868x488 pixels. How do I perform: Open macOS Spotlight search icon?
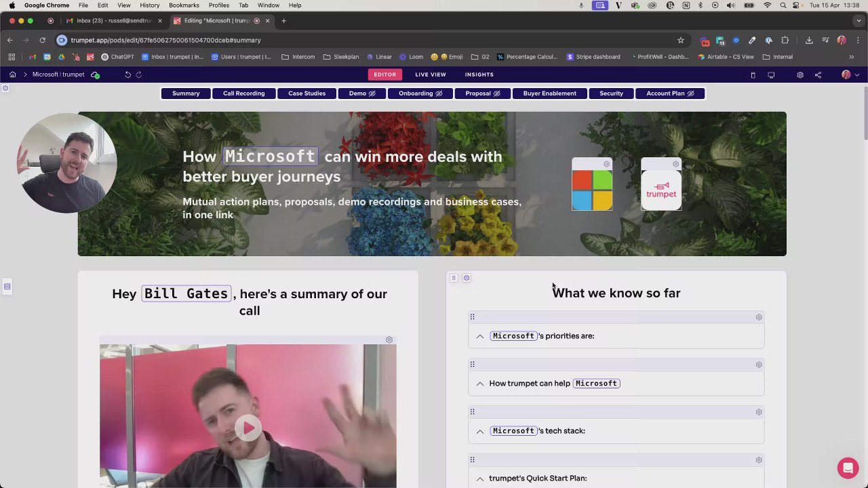click(783, 5)
